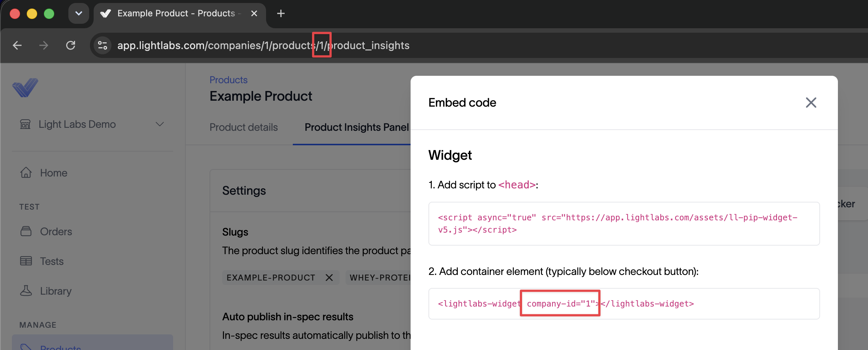Viewport: 868px width, 350px height.
Task: Select the lightlabs-widget container code snippet
Action: tap(624, 304)
